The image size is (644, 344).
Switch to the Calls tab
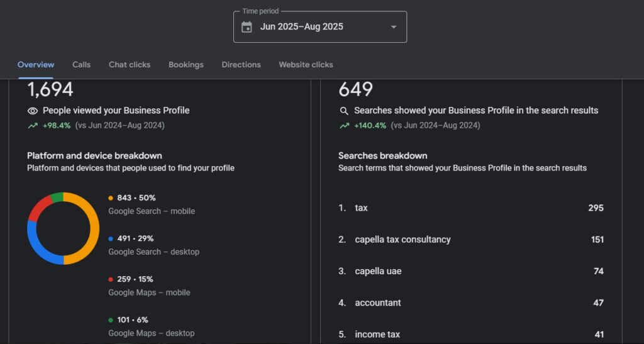click(x=81, y=65)
